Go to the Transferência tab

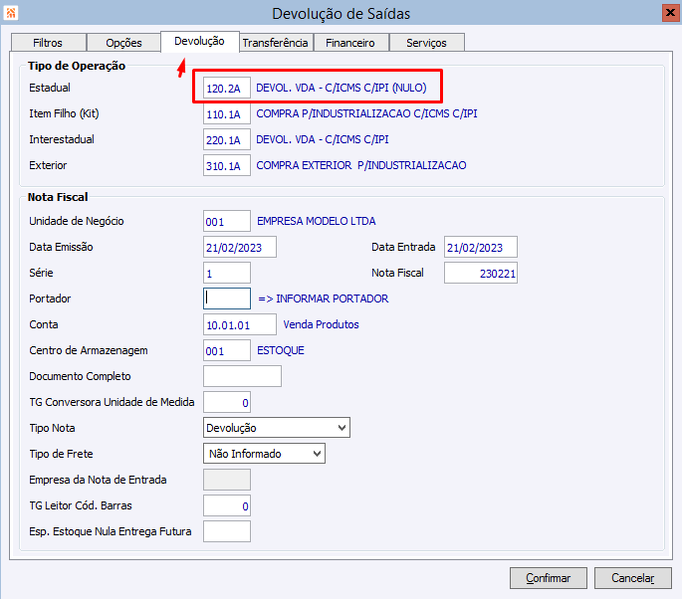pyautogui.click(x=275, y=43)
